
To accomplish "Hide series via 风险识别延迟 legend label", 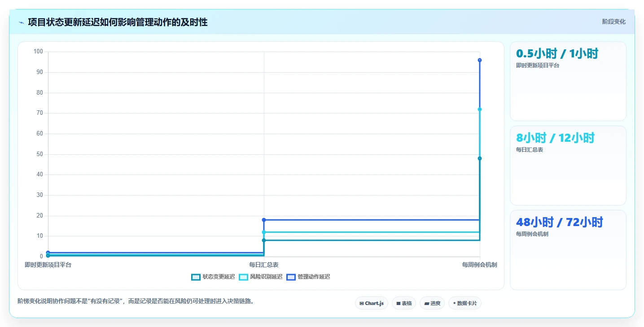I will click(x=266, y=277).
